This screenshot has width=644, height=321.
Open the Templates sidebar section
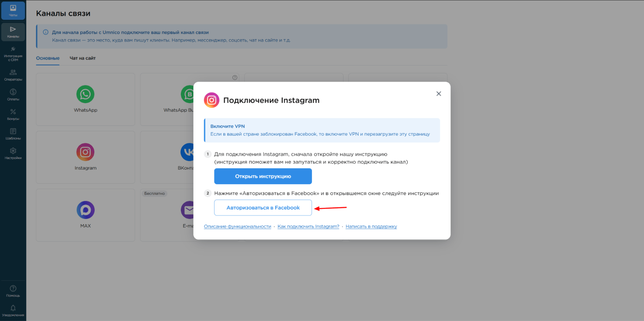(x=13, y=134)
